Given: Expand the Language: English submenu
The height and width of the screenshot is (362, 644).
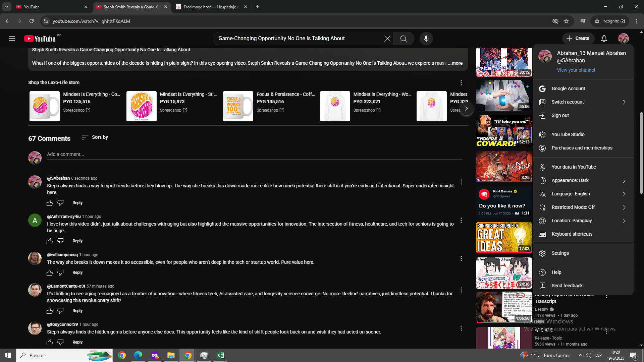Looking at the screenshot, I should 583,194.
